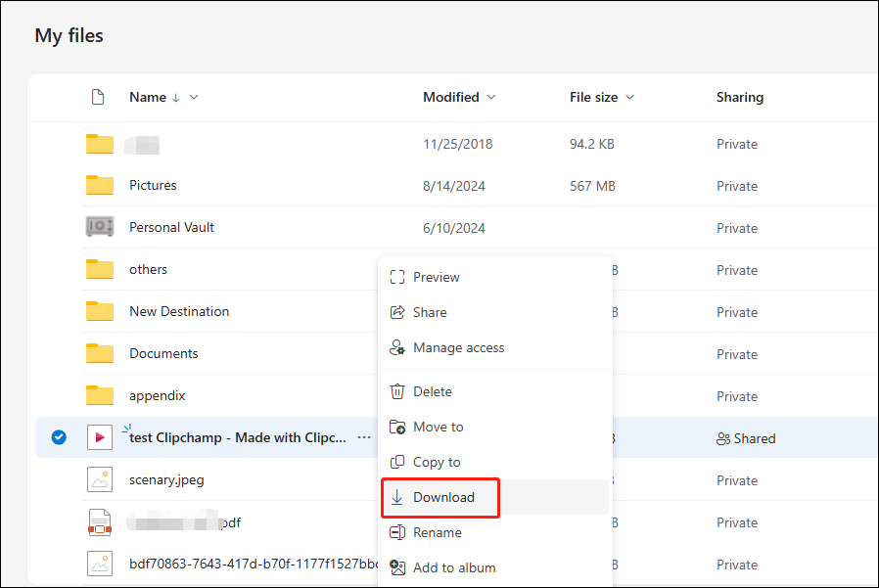Click the Copy to icon

(397, 462)
